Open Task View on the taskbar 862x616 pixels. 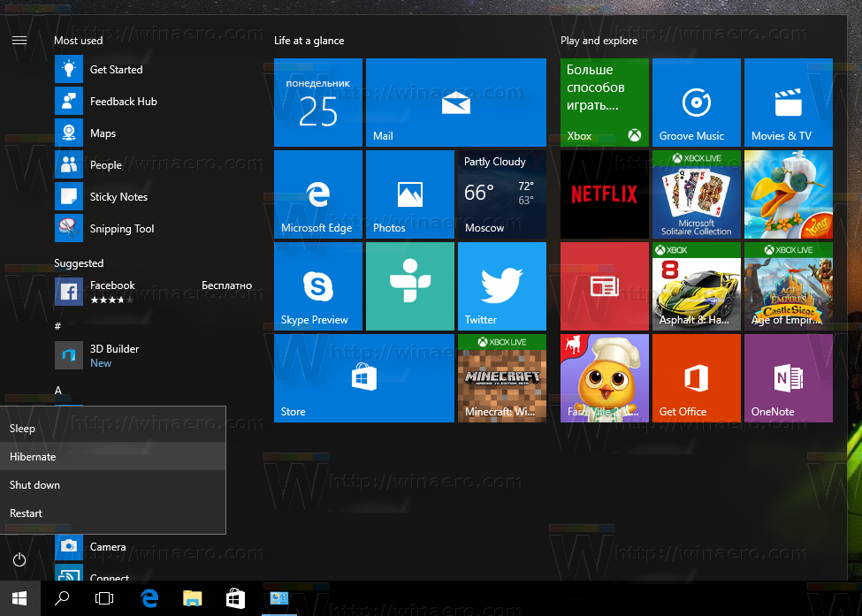point(104,598)
